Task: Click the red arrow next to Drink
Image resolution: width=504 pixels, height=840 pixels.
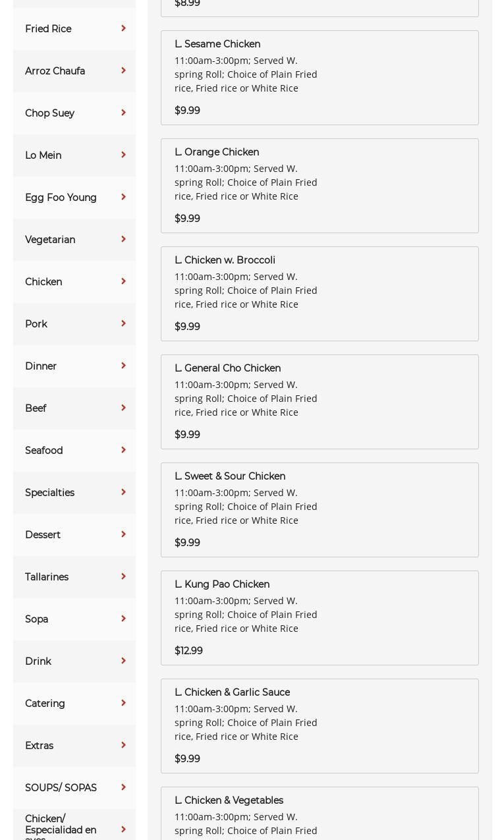Action: pos(123,661)
